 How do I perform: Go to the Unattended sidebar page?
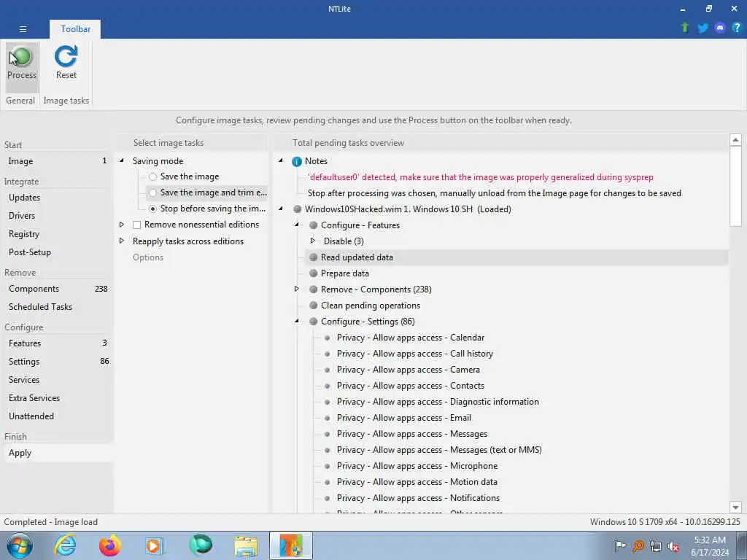coord(57,416)
